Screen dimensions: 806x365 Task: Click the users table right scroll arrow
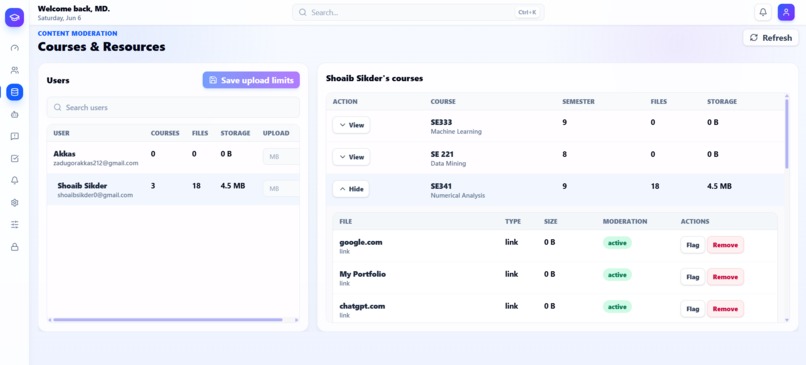pyautogui.click(x=297, y=320)
